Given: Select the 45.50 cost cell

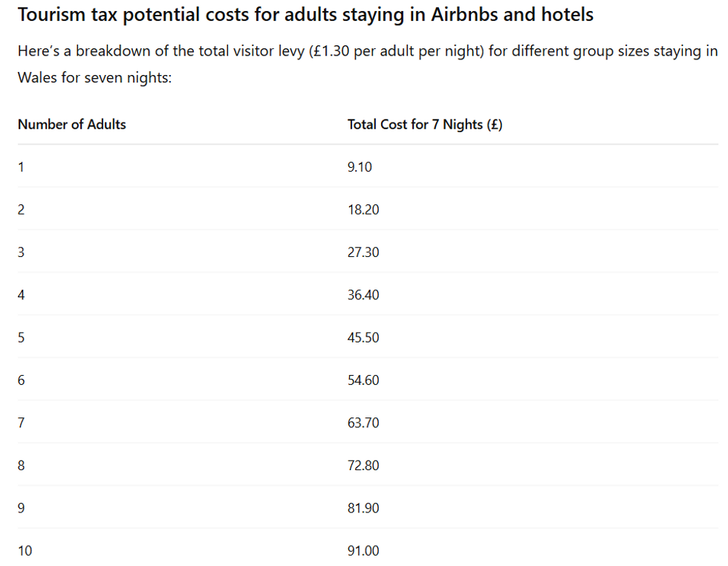Looking at the screenshot, I should tap(363, 338).
